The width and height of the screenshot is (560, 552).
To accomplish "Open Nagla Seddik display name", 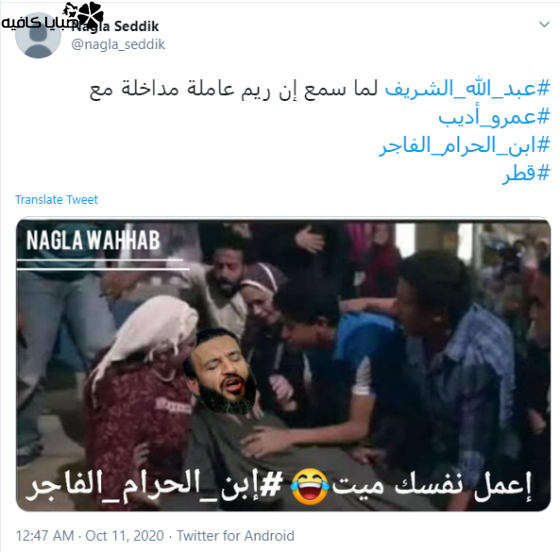I will [x=115, y=26].
